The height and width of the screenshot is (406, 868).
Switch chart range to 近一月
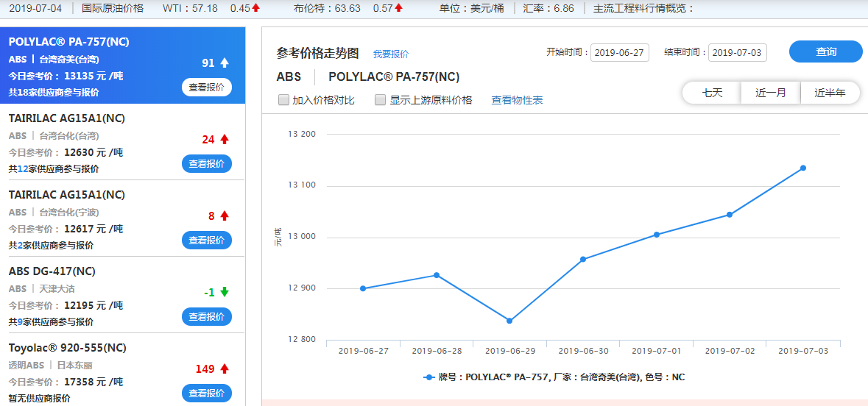(771, 93)
